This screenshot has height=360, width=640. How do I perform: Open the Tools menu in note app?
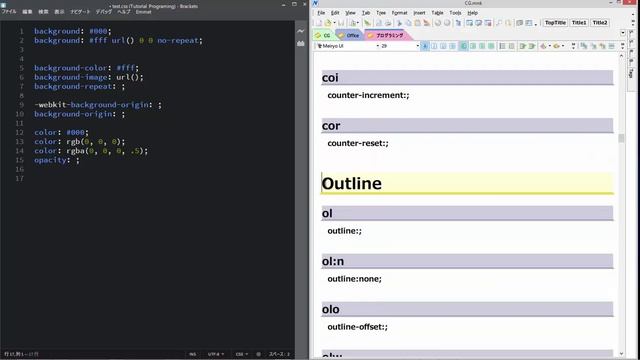pyautogui.click(x=455, y=13)
